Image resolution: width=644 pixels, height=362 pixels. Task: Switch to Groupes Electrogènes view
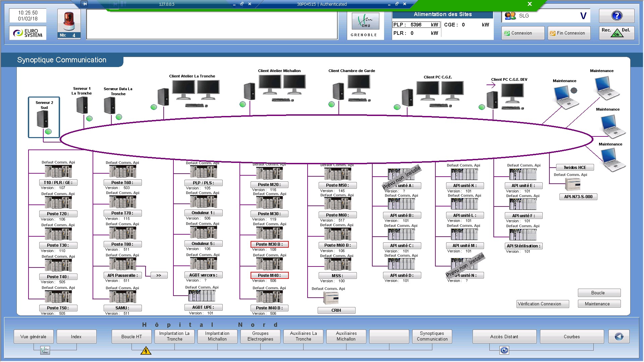click(x=260, y=337)
